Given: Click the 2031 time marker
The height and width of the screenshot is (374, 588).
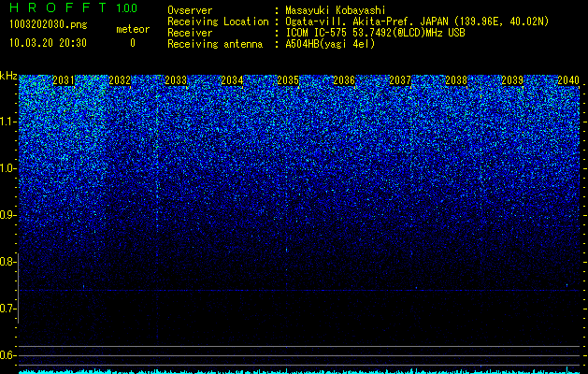Looking at the screenshot, I should (x=64, y=79).
